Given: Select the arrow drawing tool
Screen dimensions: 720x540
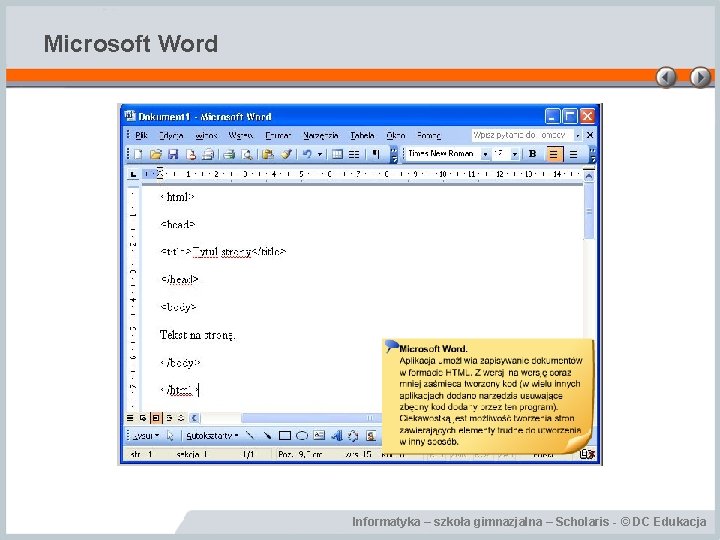Looking at the screenshot, I should point(267,435).
